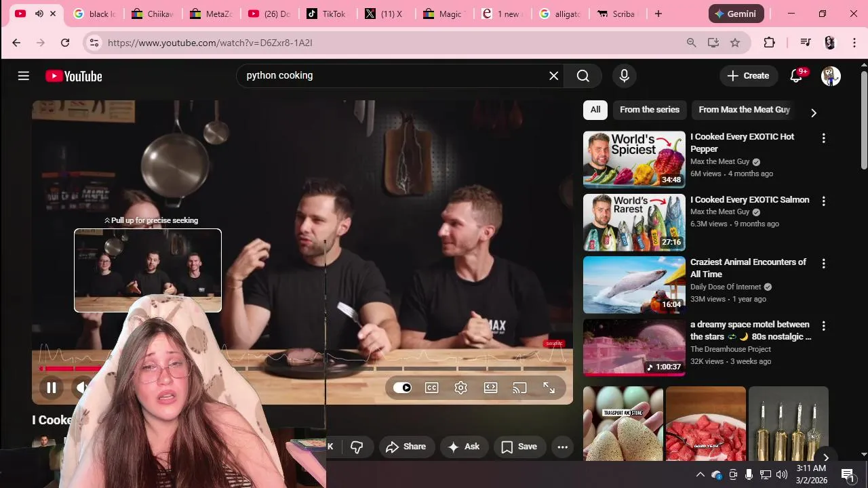Mute the current tab's speaker icon

(x=39, y=14)
